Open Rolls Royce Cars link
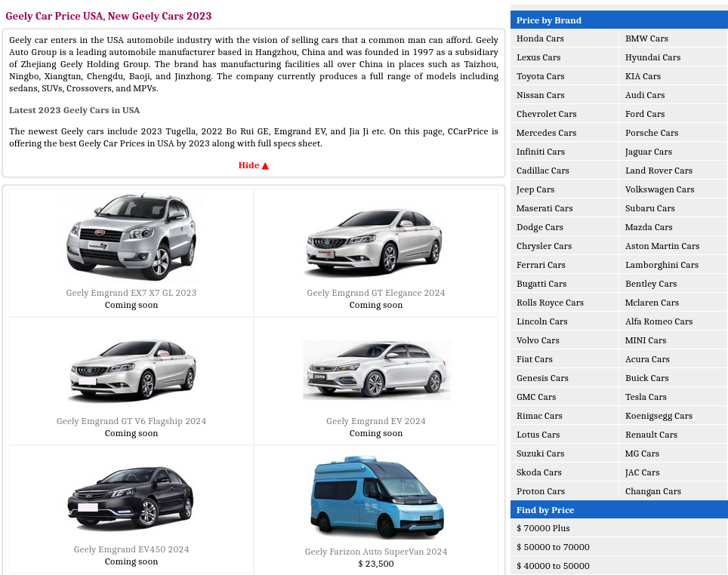Image resolution: width=728 pixels, height=575 pixels. (x=551, y=303)
